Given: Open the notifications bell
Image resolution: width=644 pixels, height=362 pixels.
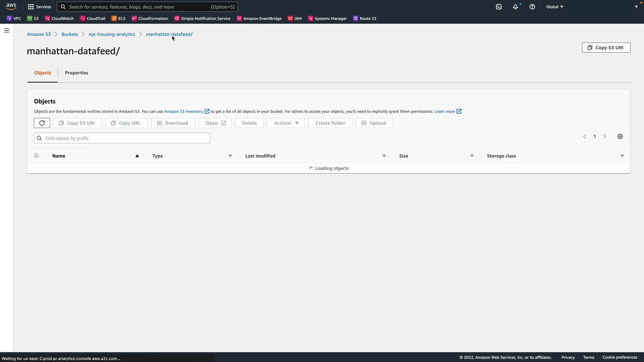Looking at the screenshot, I should (x=516, y=7).
